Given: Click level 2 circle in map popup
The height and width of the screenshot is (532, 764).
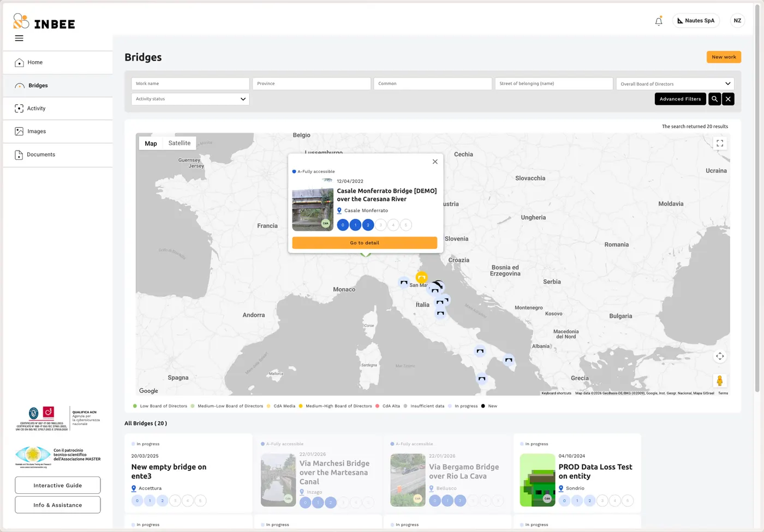Looking at the screenshot, I should click(x=368, y=225).
